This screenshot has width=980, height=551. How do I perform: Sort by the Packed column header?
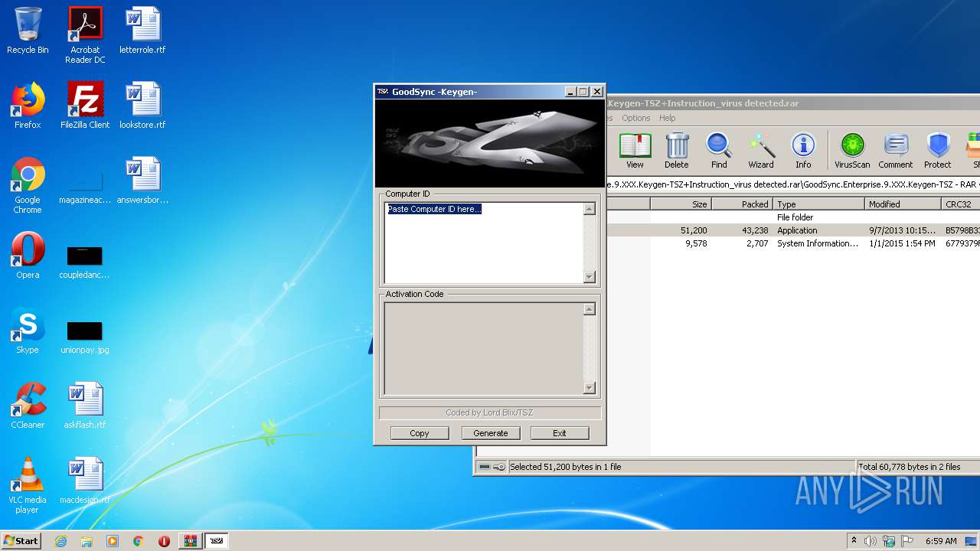click(x=742, y=204)
